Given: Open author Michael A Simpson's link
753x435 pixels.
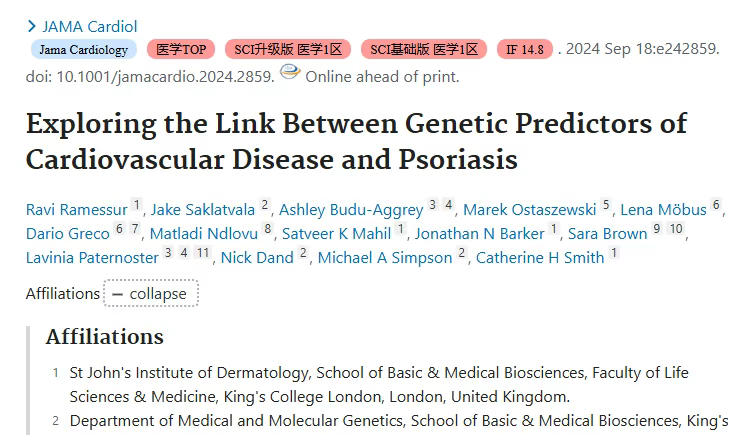Looking at the screenshot, I should click(385, 258).
